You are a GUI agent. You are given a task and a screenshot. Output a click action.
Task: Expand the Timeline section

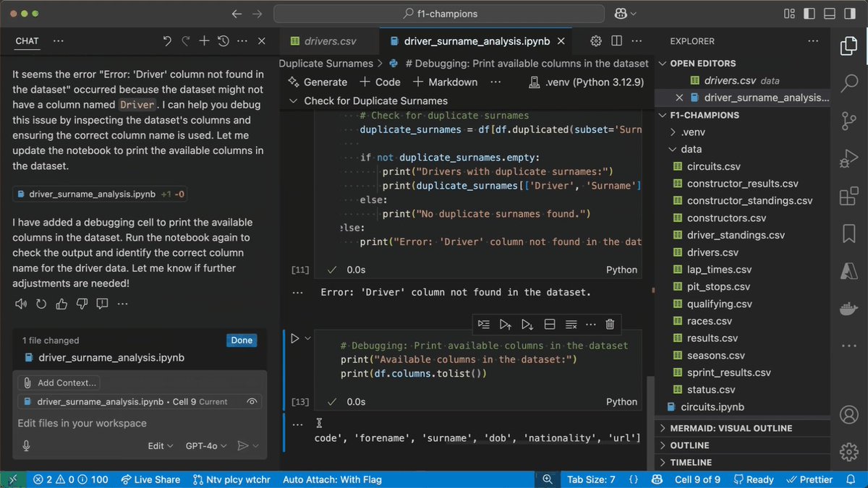point(742,462)
